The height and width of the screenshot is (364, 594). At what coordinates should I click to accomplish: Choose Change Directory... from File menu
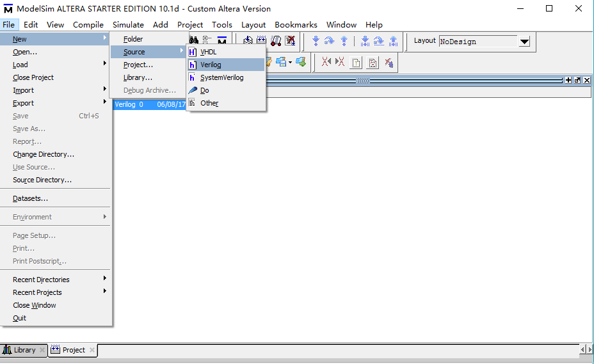(x=55, y=154)
